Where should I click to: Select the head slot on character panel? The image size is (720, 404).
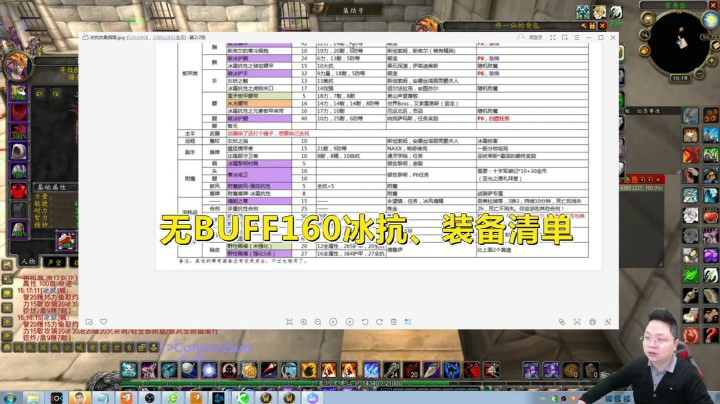pyautogui.click(x=19, y=93)
